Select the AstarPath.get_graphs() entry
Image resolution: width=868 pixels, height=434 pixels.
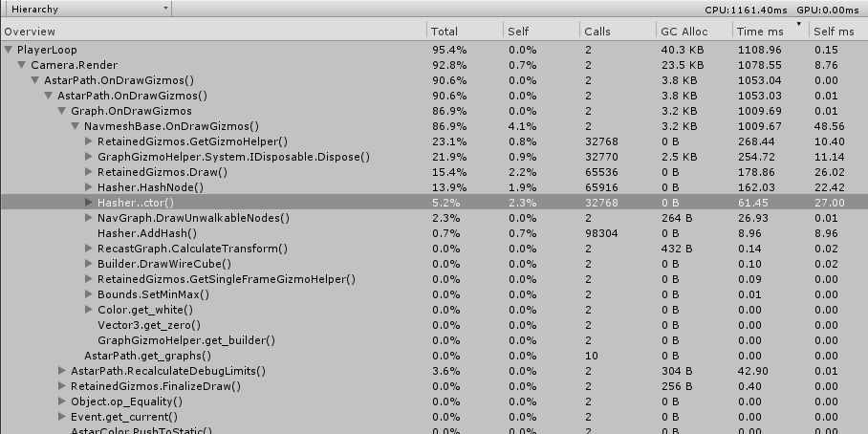point(148,356)
